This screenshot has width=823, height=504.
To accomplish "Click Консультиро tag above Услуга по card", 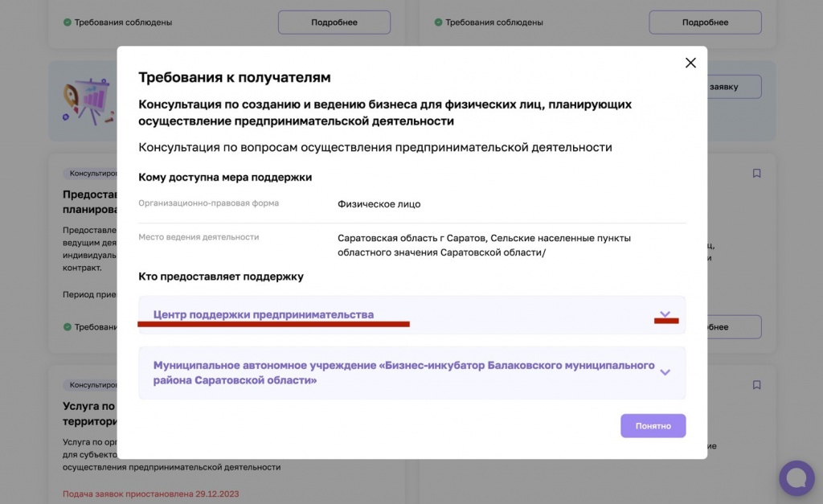I will (89, 385).
